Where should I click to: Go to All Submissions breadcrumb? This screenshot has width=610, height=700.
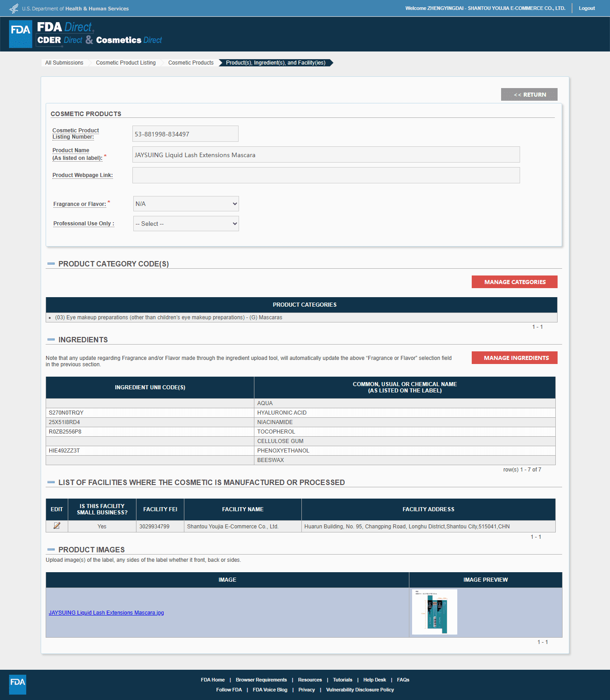64,63
